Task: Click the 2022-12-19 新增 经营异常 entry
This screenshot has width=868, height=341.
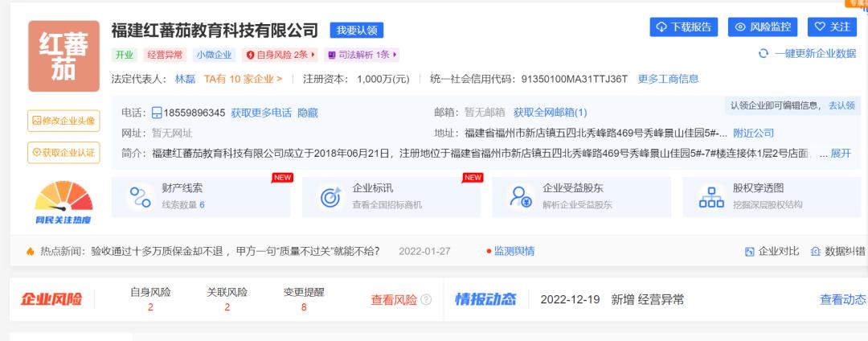Action: pyautogui.click(x=612, y=299)
